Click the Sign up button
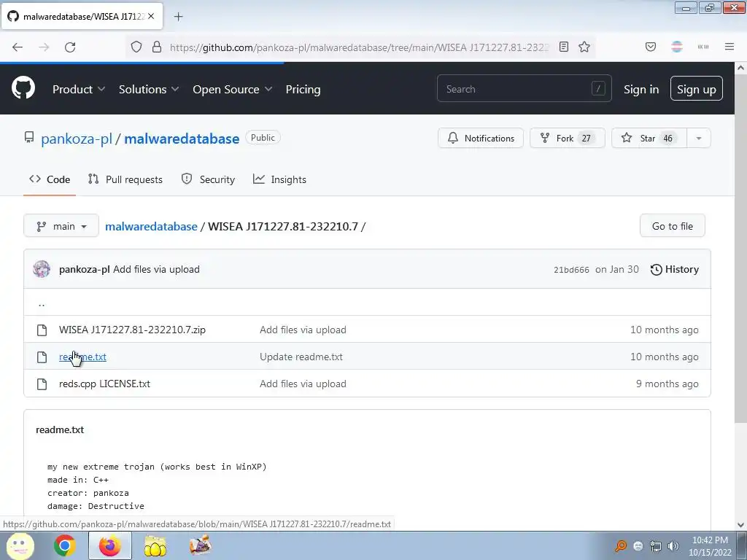 click(696, 88)
